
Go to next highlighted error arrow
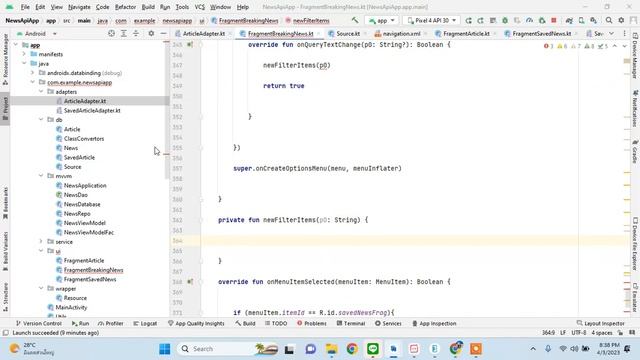click(x=624, y=46)
